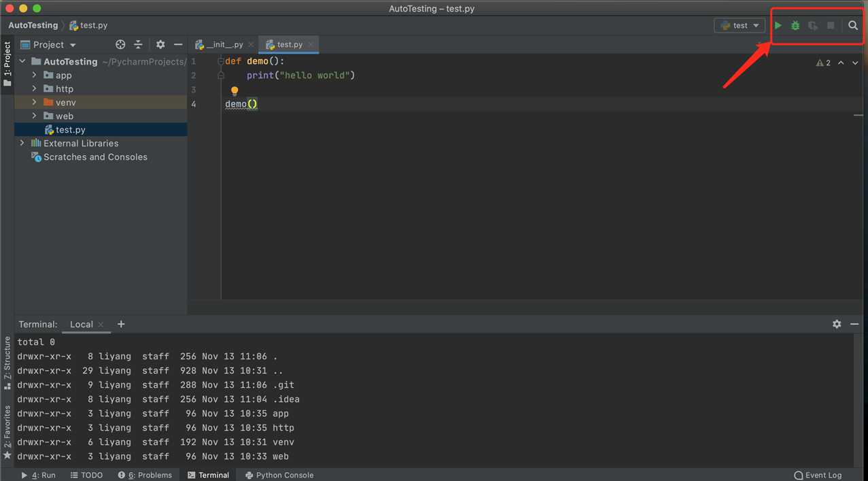Go to next highlighted problem arrow
This screenshot has width=868, height=481.
click(x=854, y=63)
